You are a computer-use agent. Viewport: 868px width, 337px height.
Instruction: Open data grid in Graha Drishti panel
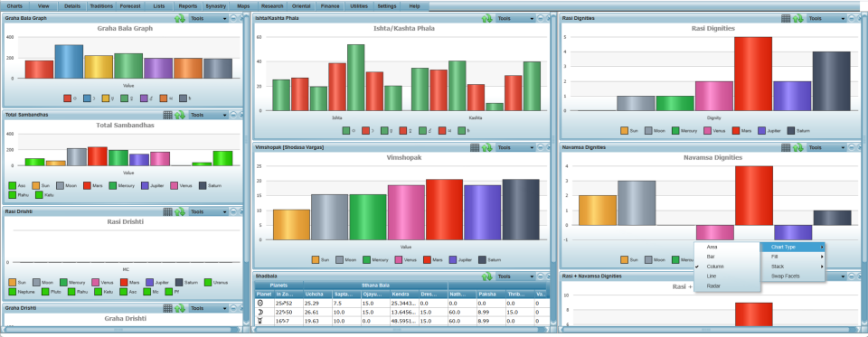point(168,308)
